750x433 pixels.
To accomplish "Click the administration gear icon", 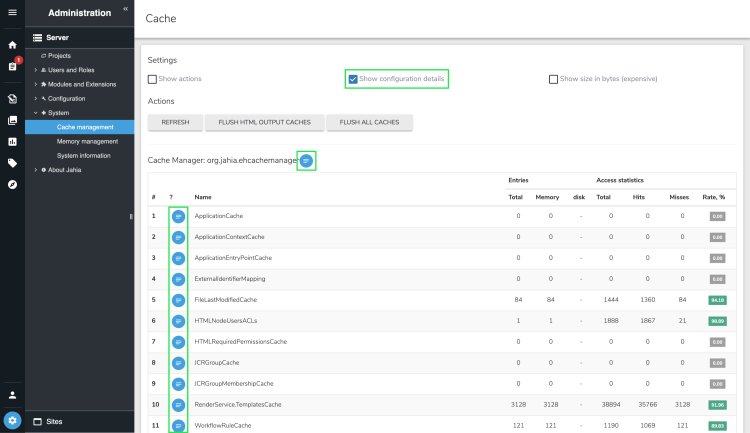I will 12,421.
